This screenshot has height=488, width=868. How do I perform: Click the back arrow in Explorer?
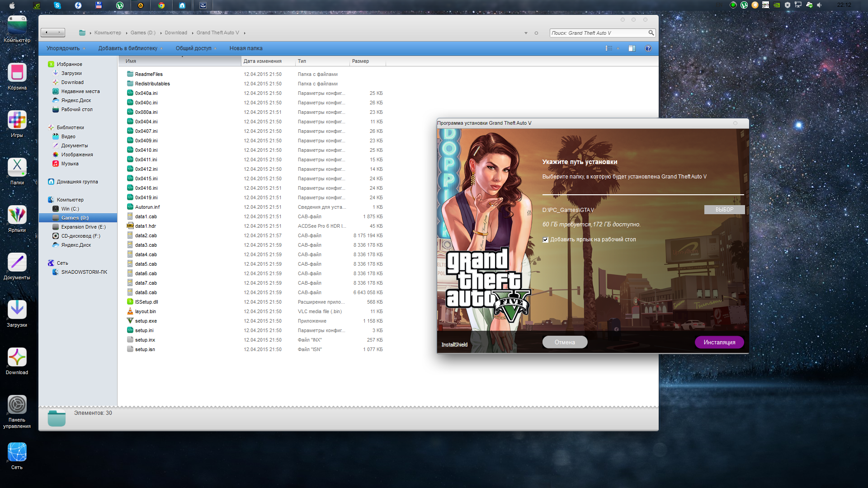[47, 33]
